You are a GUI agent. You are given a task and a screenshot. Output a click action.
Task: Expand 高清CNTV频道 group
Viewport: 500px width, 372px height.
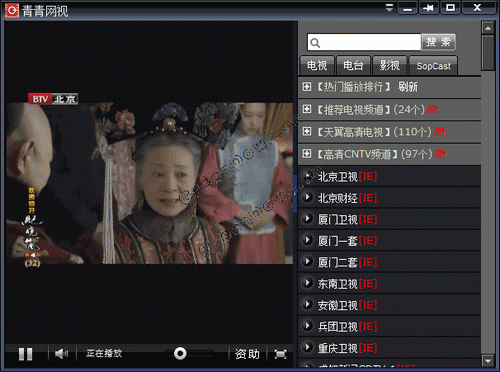[307, 154]
